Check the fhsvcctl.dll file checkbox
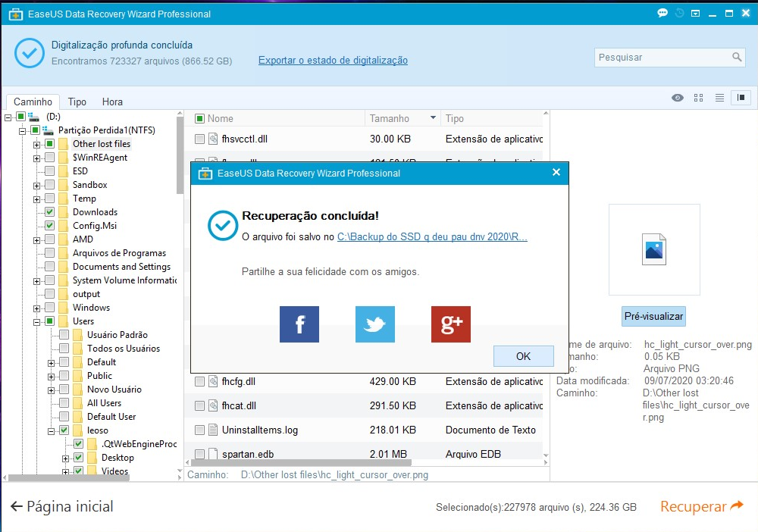The width and height of the screenshot is (758, 532). pos(199,139)
